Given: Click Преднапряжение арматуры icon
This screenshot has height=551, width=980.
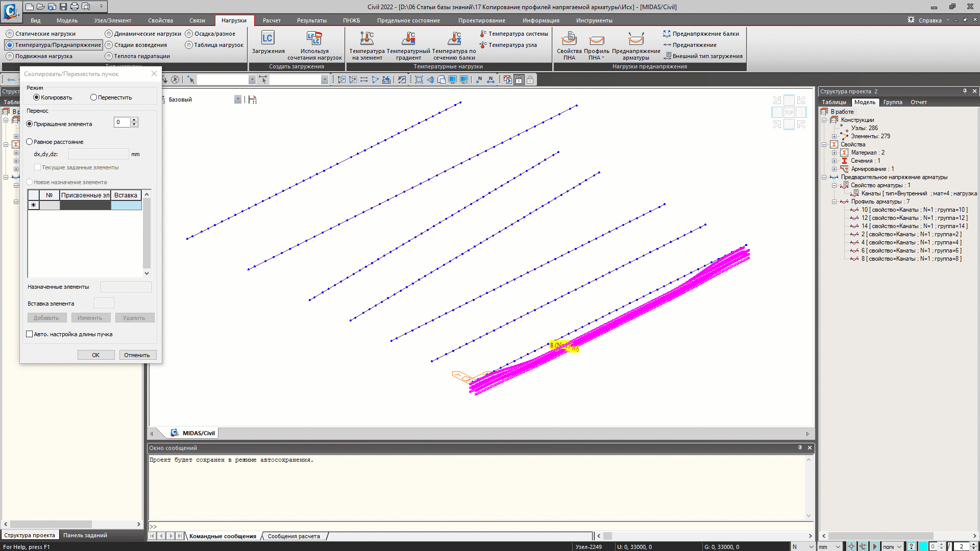Looking at the screenshot, I should tap(635, 38).
